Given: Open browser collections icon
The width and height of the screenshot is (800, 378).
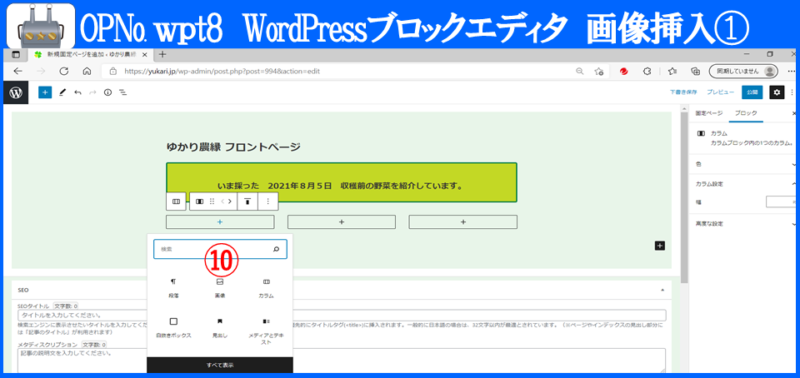Looking at the screenshot, I should pos(694,71).
